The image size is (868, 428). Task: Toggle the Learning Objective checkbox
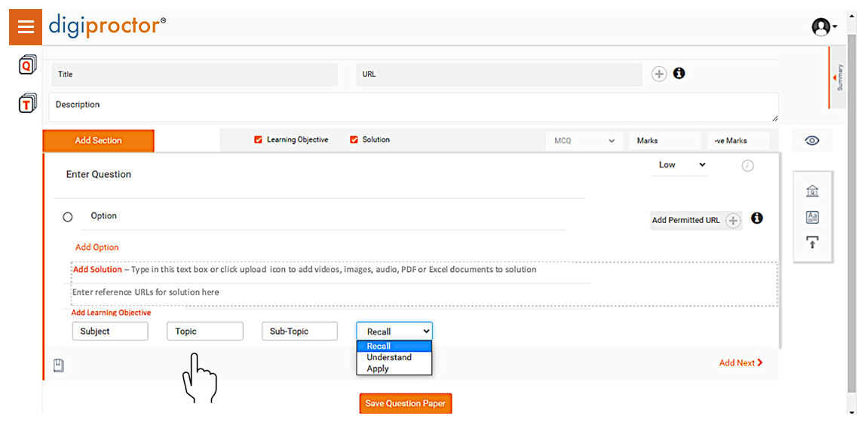(x=259, y=139)
